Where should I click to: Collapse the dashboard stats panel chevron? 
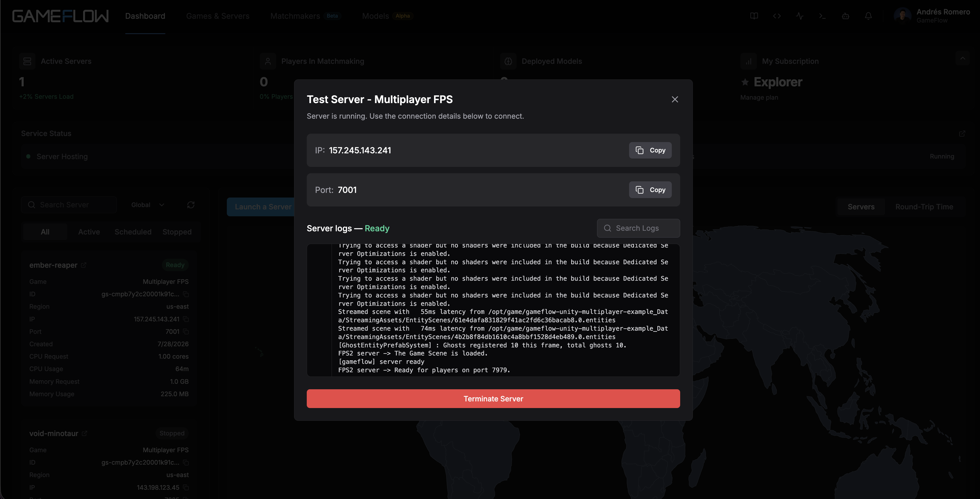point(962,58)
